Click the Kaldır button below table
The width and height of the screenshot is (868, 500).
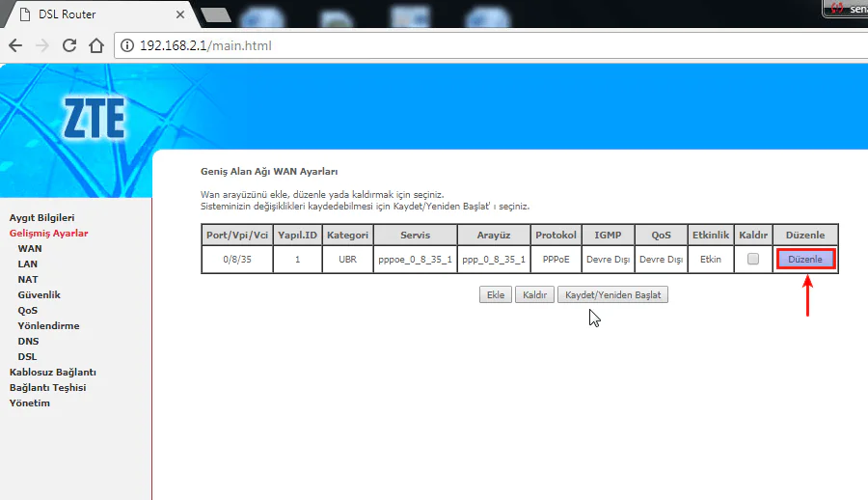[534, 295]
